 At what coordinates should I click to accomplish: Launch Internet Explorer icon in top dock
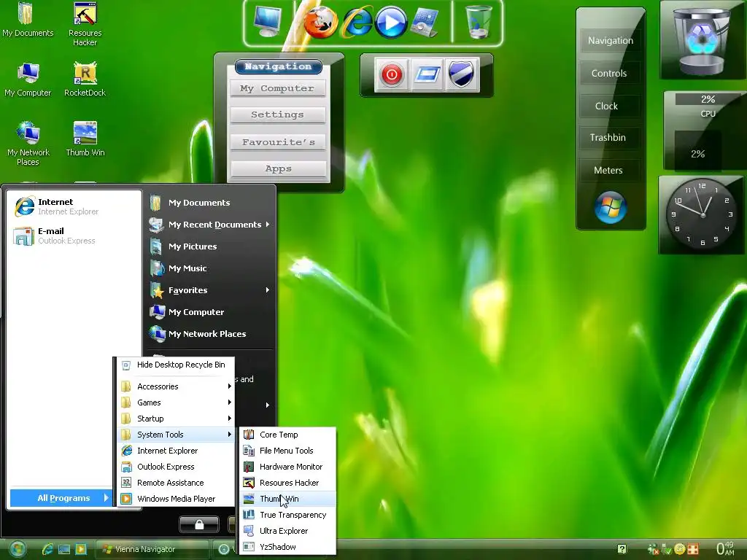pos(357,23)
